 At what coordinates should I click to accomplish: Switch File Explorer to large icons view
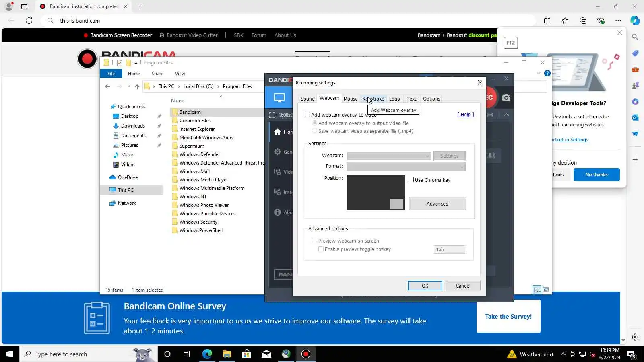coord(546,290)
